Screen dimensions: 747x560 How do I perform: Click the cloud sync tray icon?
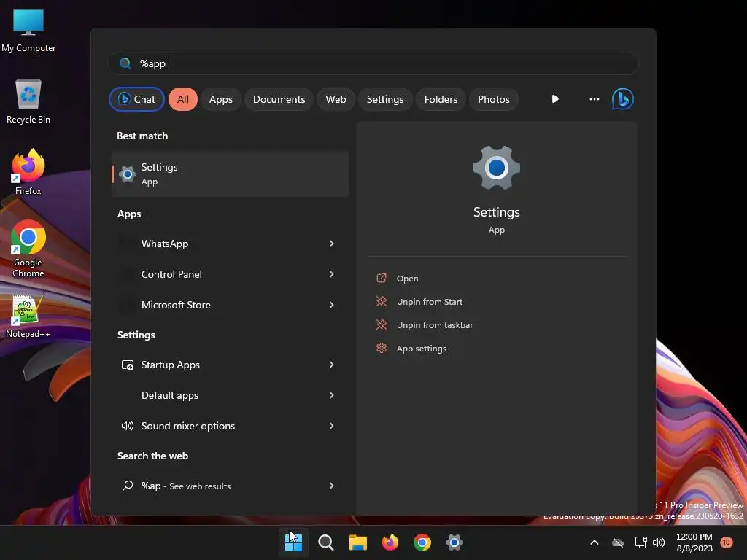(x=618, y=542)
